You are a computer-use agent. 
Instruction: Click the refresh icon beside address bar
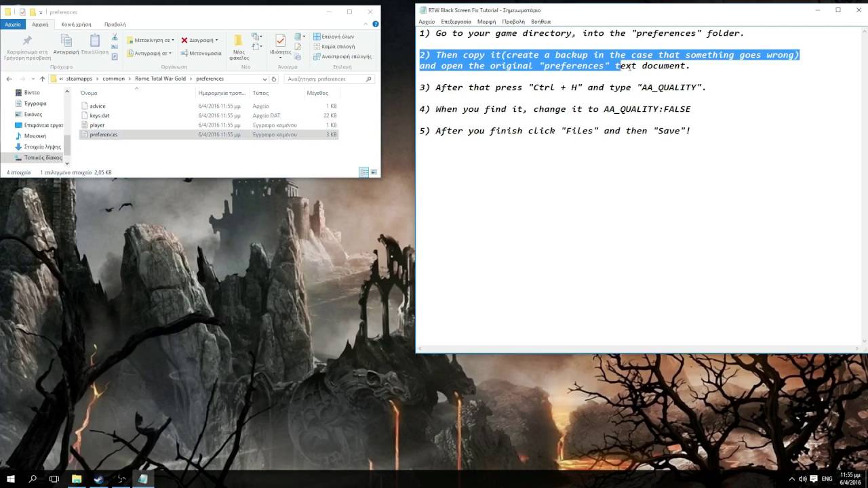273,79
